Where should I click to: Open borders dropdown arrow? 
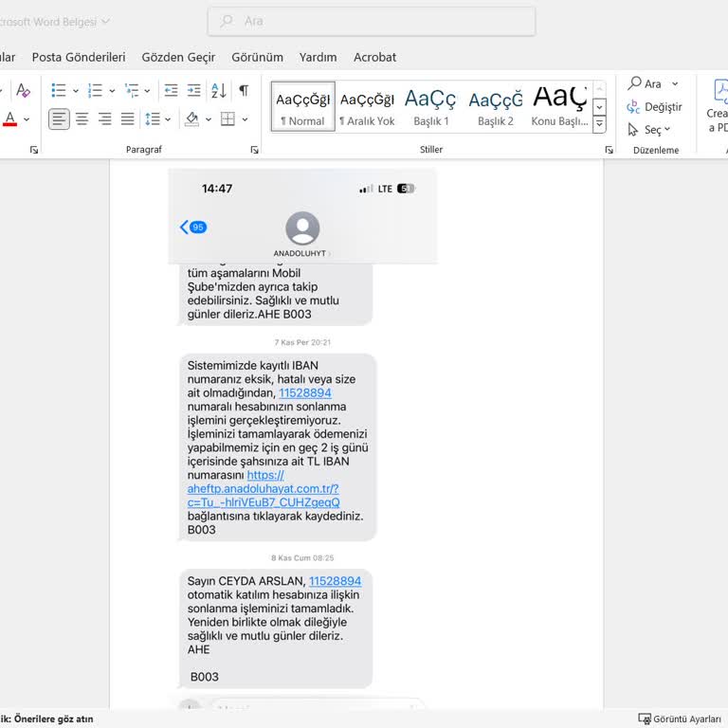pyautogui.click(x=245, y=119)
